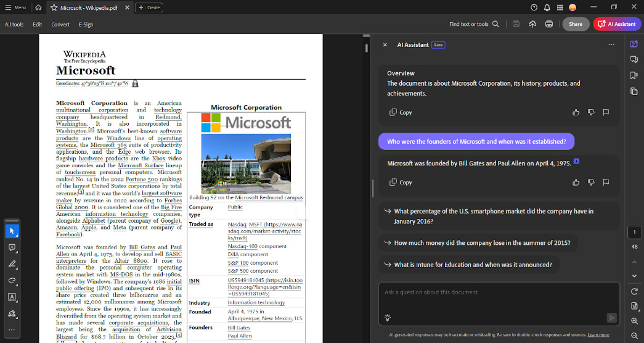This screenshot has width=644, height=343.
Task: Open the user profile avatar
Action: pyautogui.click(x=573, y=7)
